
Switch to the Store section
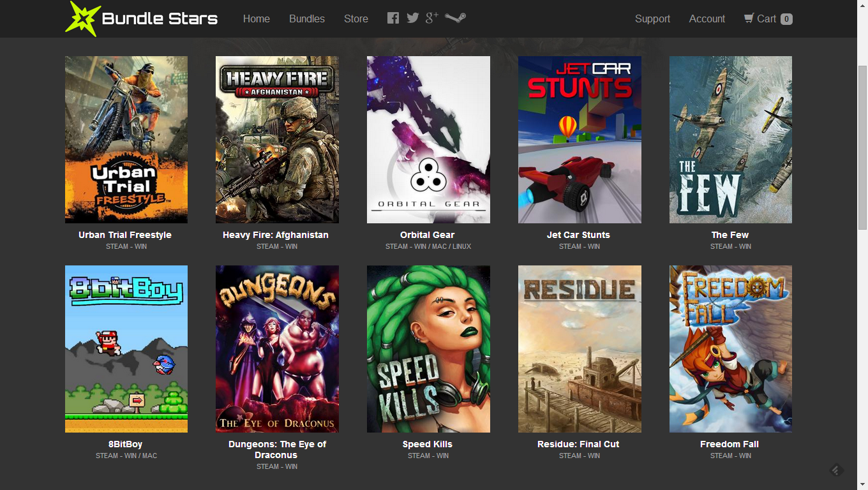point(355,19)
